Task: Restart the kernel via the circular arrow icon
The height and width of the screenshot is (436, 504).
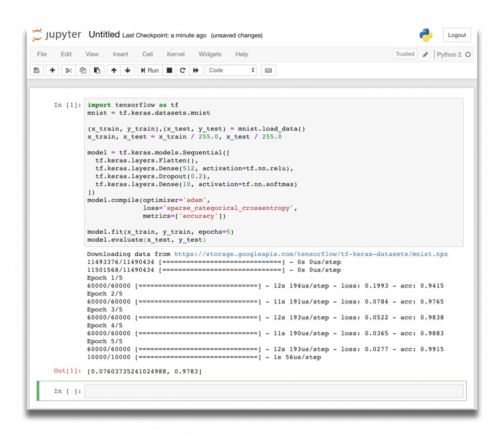Action: [183, 70]
